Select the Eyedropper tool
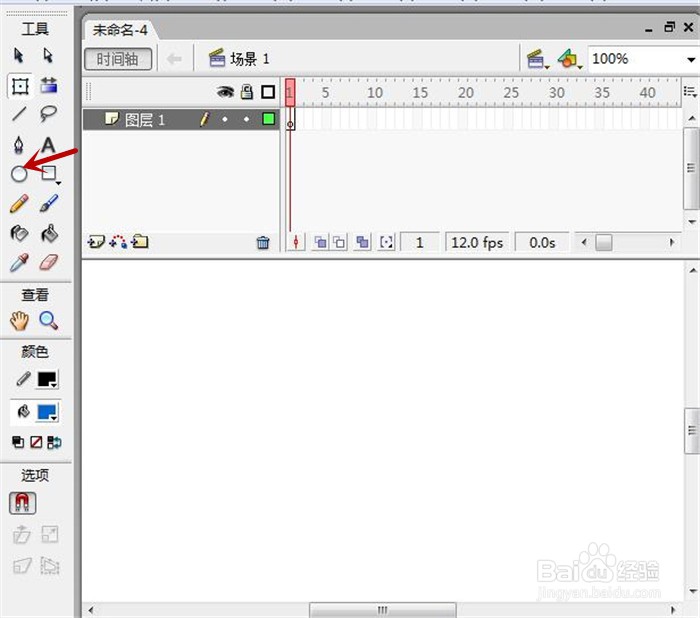The height and width of the screenshot is (618, 700). (x=19, y=263)
